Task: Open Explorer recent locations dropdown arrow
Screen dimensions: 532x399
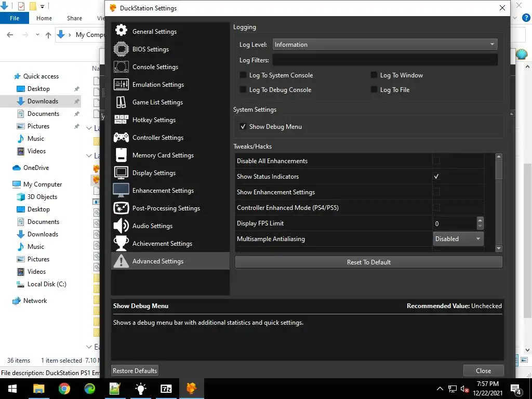Action: click(37, 35)
